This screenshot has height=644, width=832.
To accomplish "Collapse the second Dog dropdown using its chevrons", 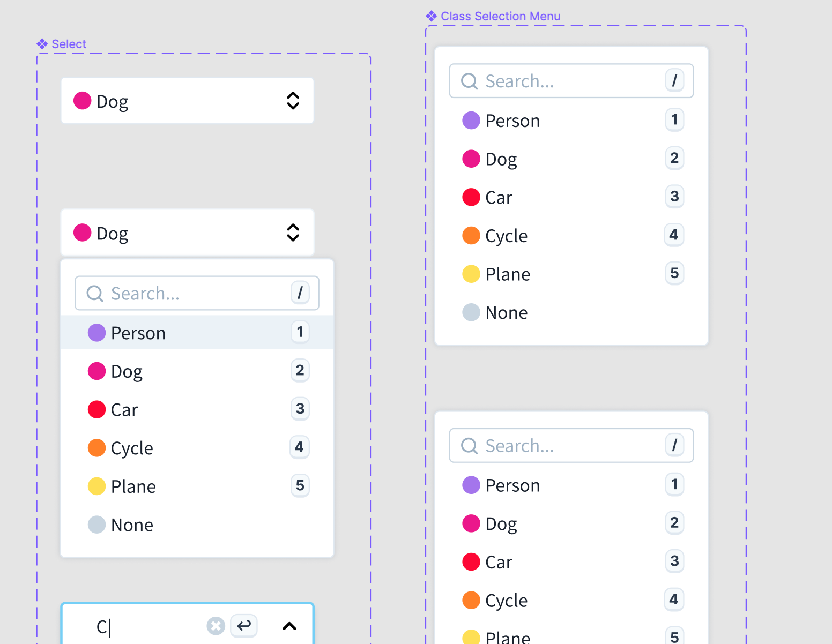I will click(x=293, y=233).
